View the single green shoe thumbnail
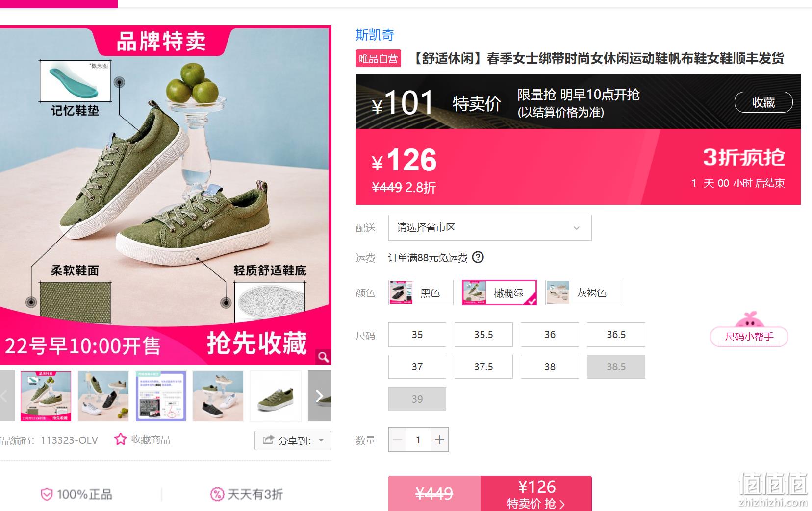This screenshot has width=812, height=511. (276, 396)
